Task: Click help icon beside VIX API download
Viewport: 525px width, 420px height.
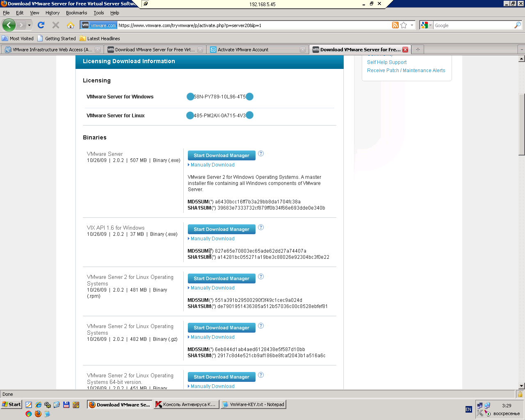Action: [x=261, y=227]
